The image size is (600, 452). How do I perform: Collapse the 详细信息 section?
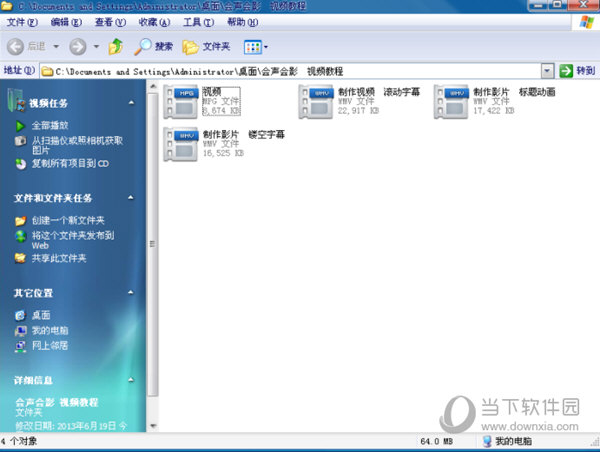[x=131, y=380]
